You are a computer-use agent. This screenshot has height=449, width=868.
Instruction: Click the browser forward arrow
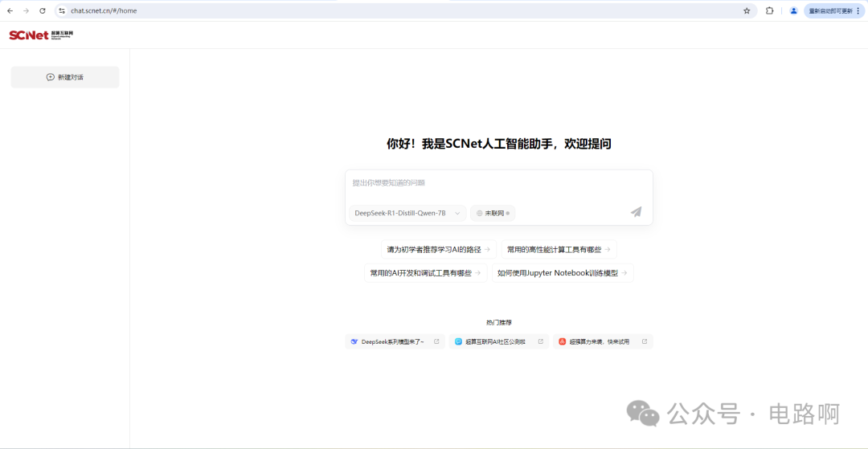(26, 10)
